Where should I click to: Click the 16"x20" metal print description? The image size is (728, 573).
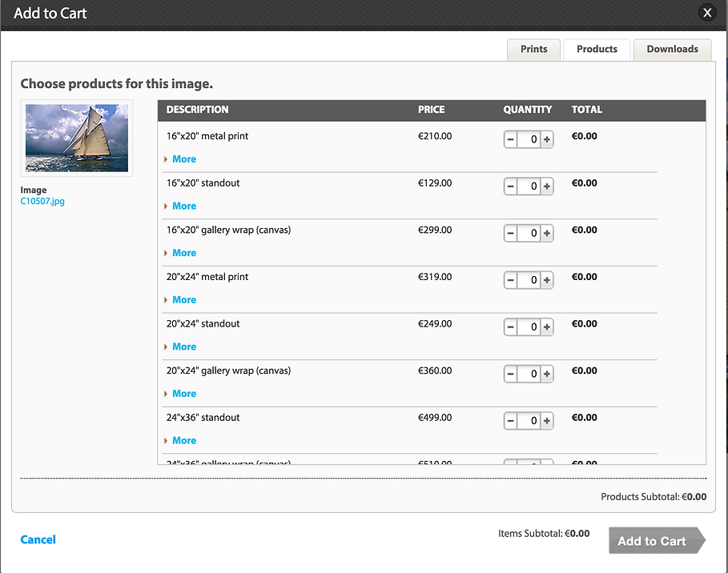[207, 136]
